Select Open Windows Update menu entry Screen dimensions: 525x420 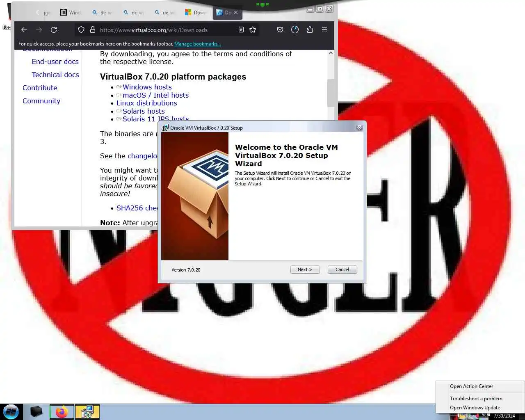[475, 408]
